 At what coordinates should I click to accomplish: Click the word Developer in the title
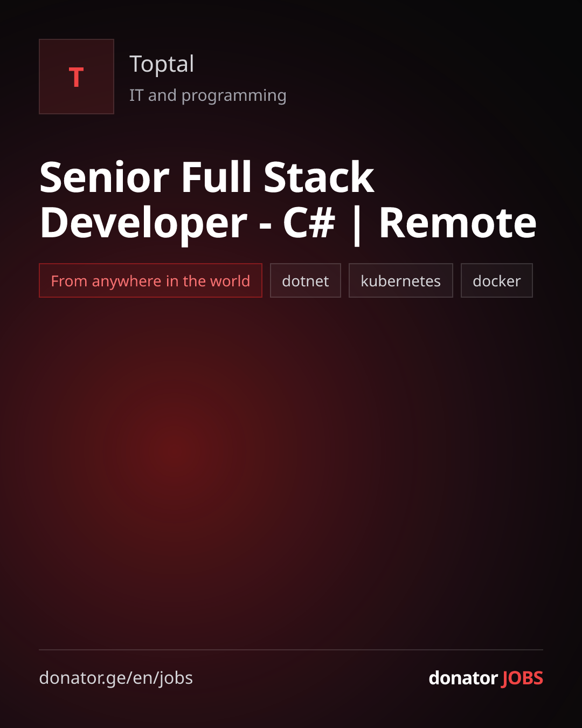(x=144, y=224)
